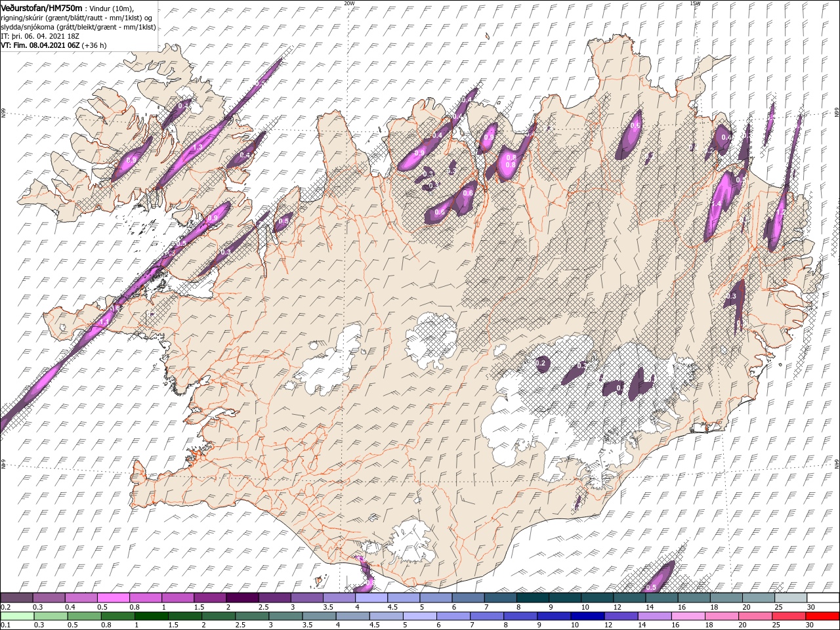Select the 1–1.5 snow legend swatch
Image resolution: width=840 pixels, height=630 pixels.
click(178, 598)
